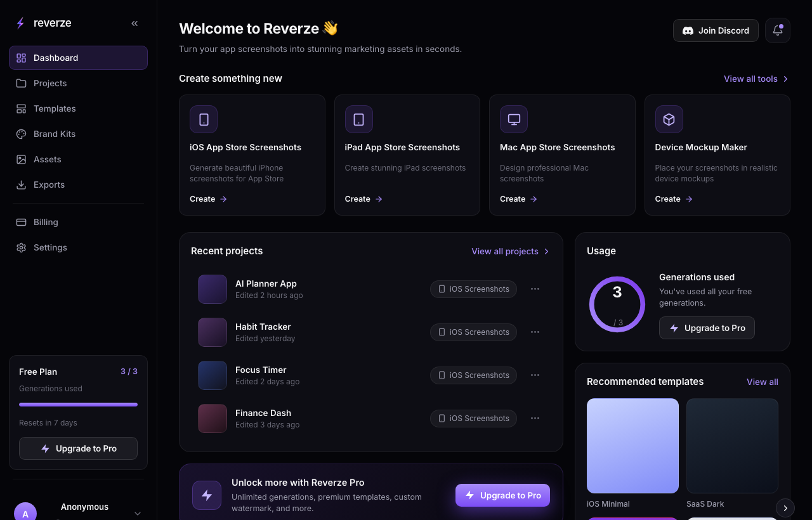
Task: Click the Join Discord button
Action: pyautogui.click(x=716, y=30)
